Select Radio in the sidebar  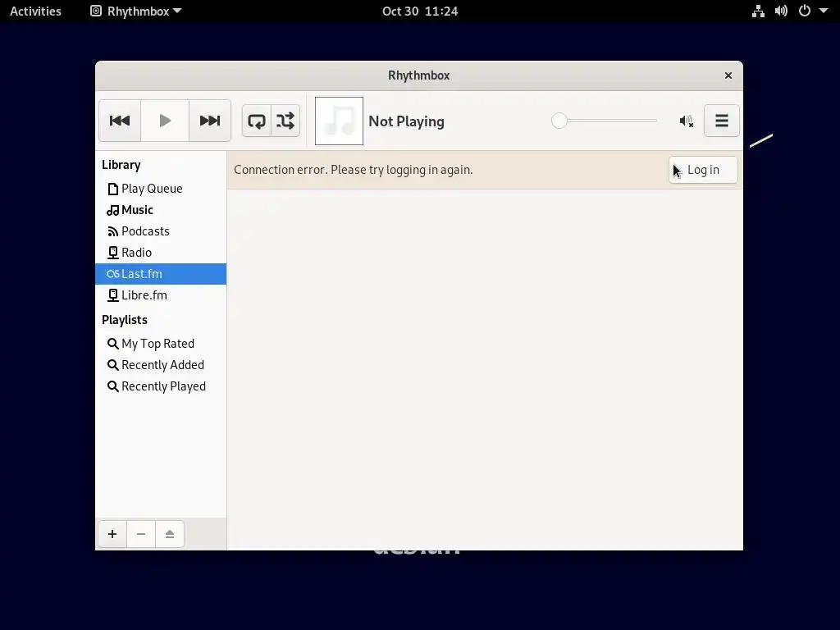click(161, 253)
